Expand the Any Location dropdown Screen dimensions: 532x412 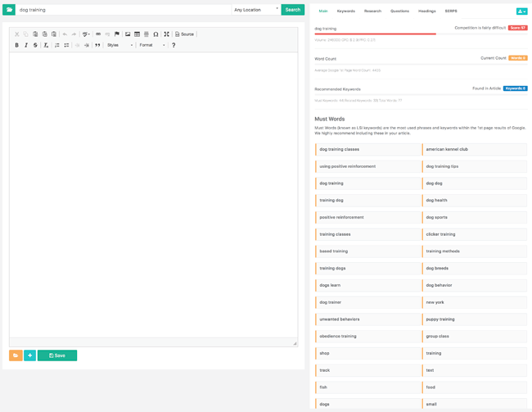click(x=255, y=10)
